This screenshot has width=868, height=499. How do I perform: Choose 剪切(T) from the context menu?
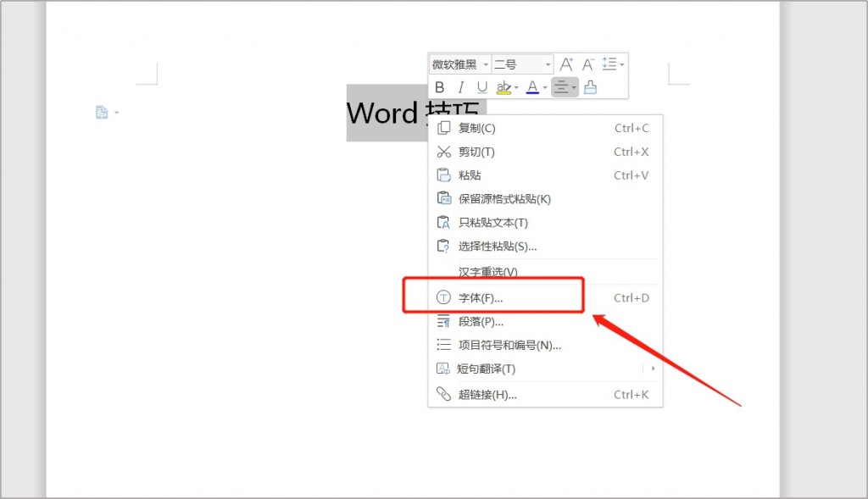545,152
